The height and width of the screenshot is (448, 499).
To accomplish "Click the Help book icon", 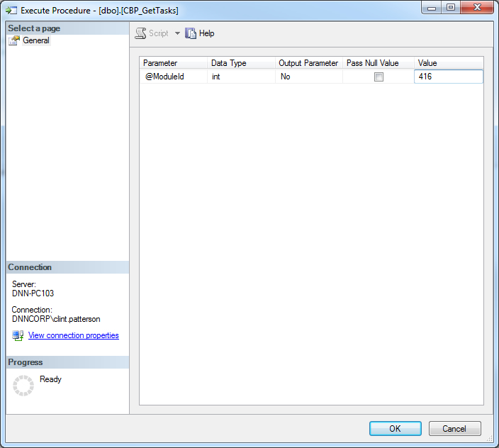I will pos(191,33).
